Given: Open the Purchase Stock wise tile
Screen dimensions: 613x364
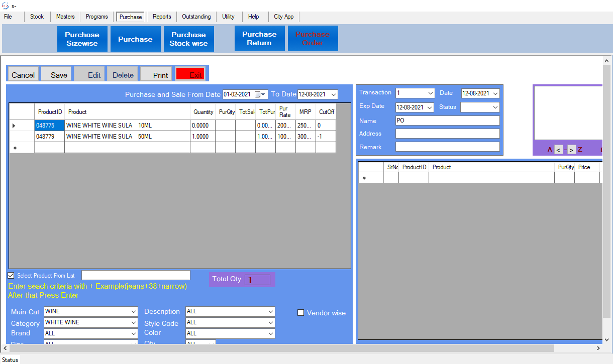Looking at the screenshot, I should click(x=188, y=39).
